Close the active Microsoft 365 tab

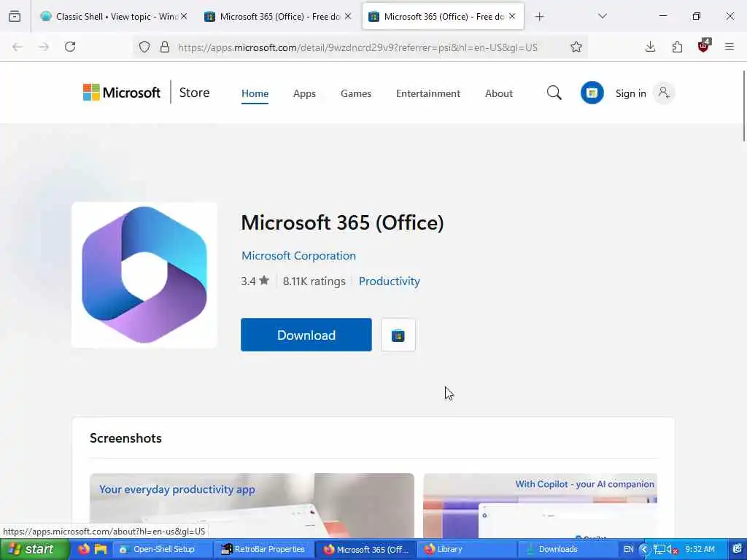(512, 17)
